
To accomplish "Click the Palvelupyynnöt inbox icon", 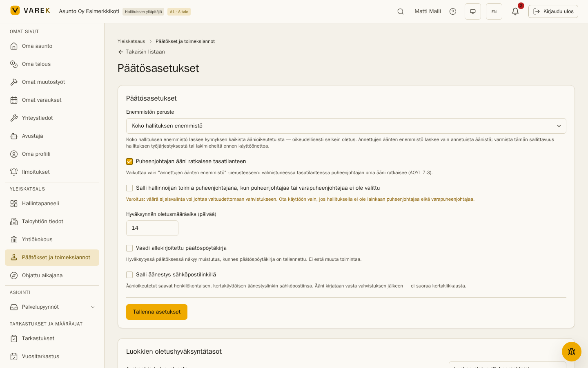I will tap(14, 307).
